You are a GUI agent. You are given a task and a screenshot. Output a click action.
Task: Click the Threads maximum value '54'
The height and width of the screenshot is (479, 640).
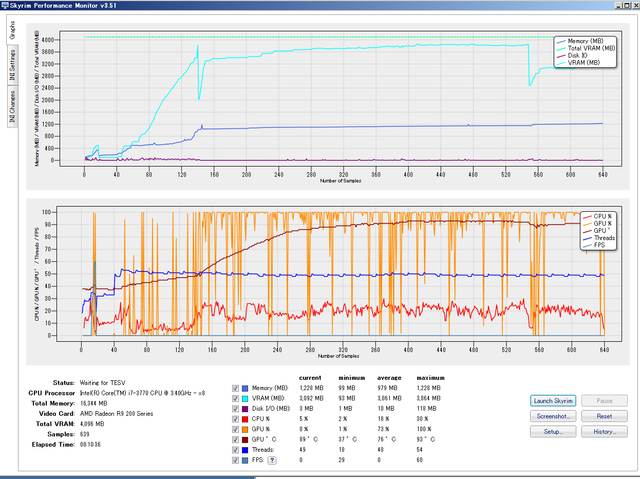tap(420, 450)
